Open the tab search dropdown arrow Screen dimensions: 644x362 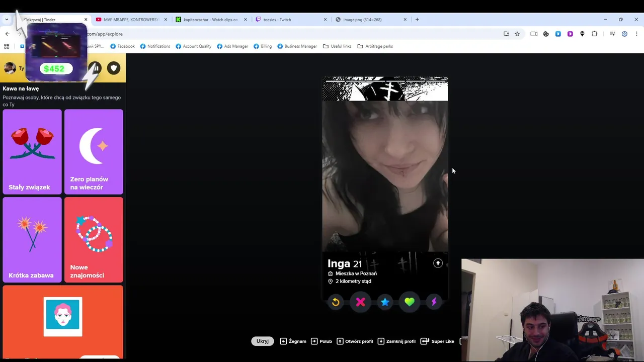pos(7,20)
